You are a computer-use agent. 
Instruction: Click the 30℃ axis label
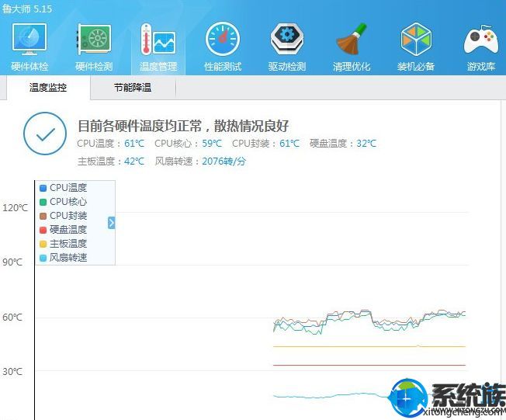pos(12,372)
